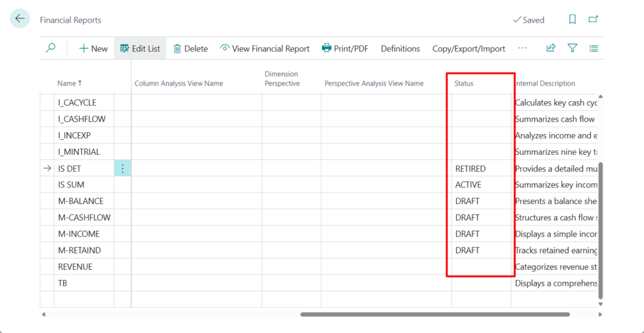This screenshot has height=333, width=644.
Task: Toggle the list view layout icon
Action: click(x=594, y=48)
